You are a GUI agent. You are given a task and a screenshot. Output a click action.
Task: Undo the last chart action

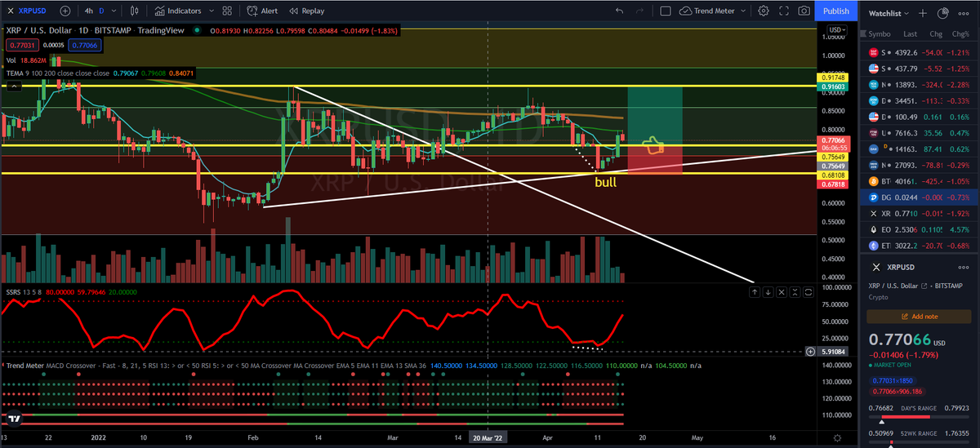click(x=619, y=11)
